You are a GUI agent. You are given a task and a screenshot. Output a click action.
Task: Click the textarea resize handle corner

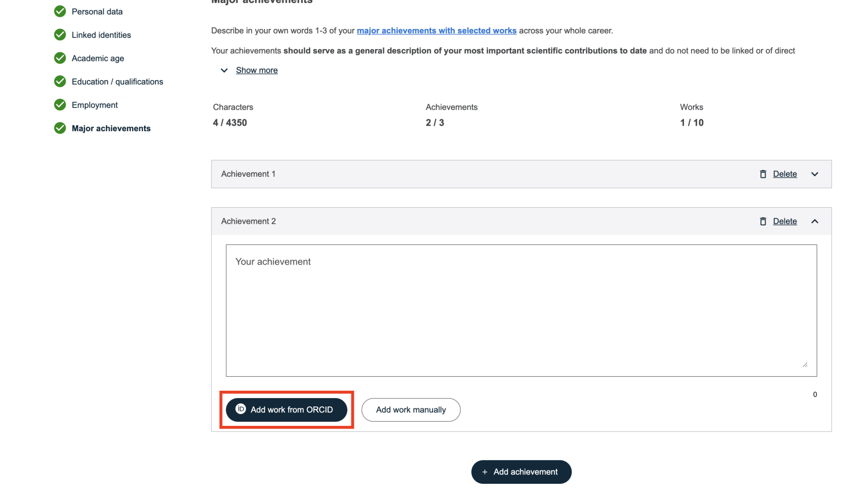click(805, 365)
